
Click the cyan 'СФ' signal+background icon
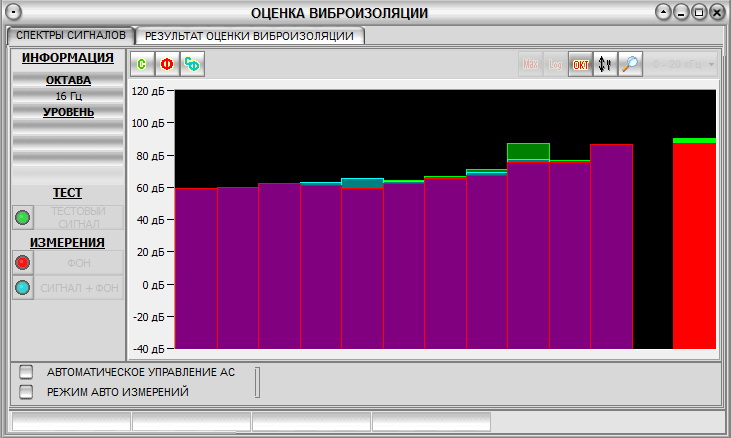[191, 65]
